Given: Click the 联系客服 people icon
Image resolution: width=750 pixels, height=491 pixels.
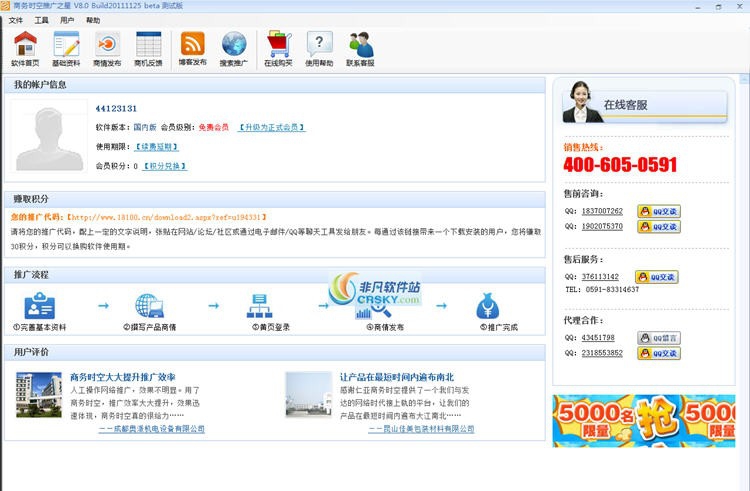Looking at the screenshot, I should (360, 49).
